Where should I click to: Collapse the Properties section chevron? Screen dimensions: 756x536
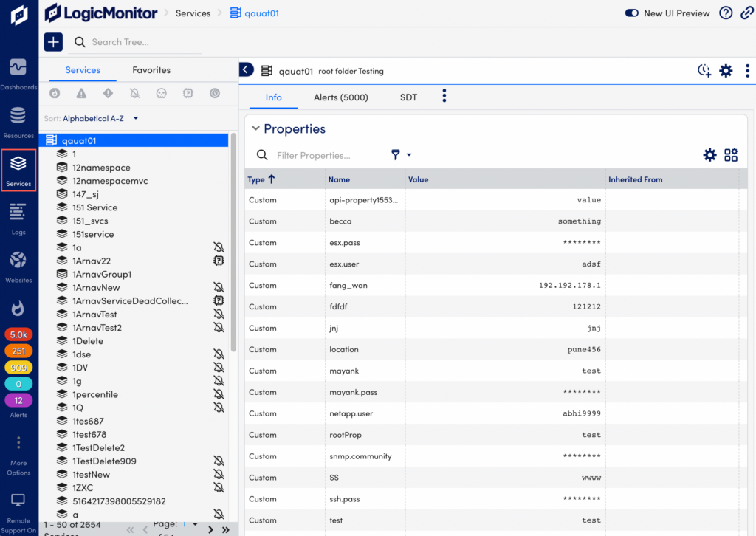[255, 128]
